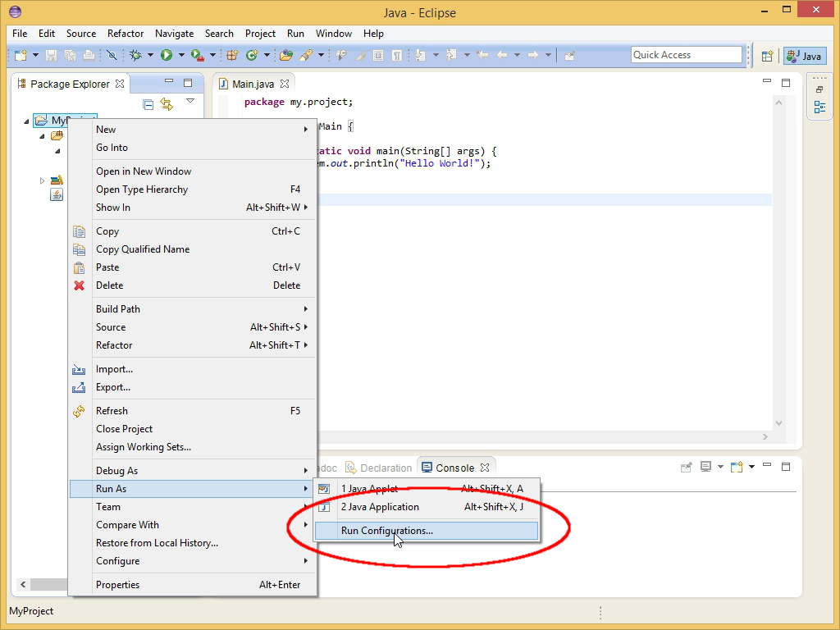Toggle Show Whitespace Characters pilcrow icon

397,55
